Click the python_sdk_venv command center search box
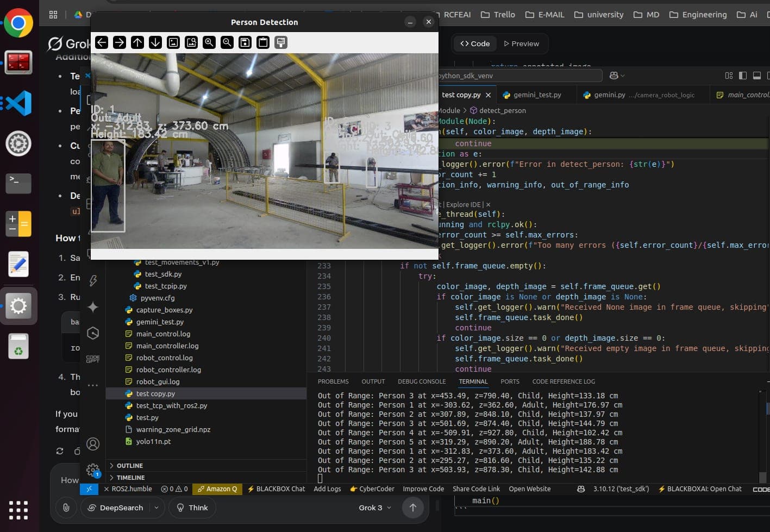Screen dimensions: 770x532 pos(520,76)
